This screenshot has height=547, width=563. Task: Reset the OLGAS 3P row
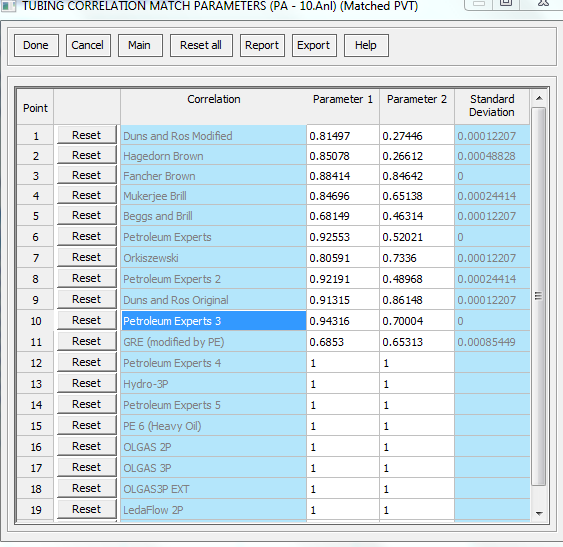point(87,467)
